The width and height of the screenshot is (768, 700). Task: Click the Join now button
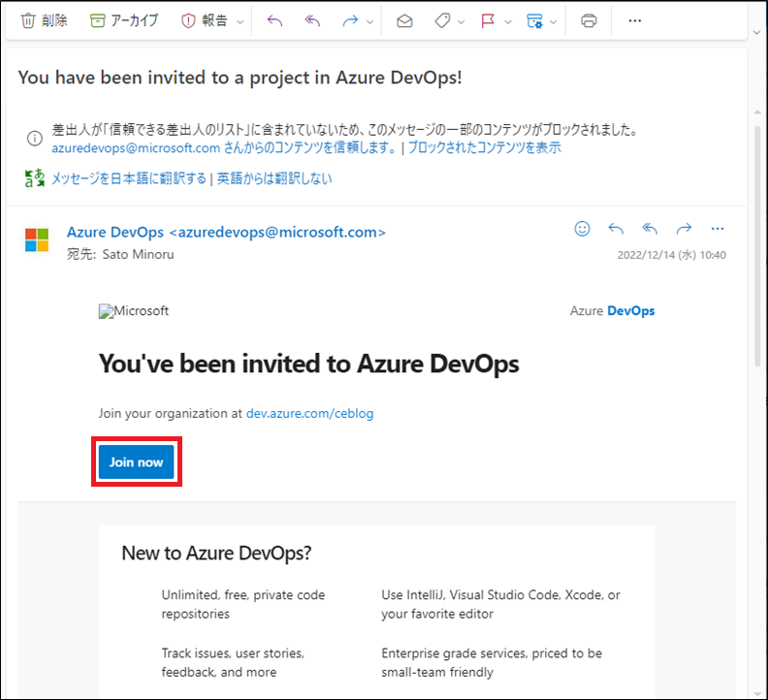pos(136,461)
